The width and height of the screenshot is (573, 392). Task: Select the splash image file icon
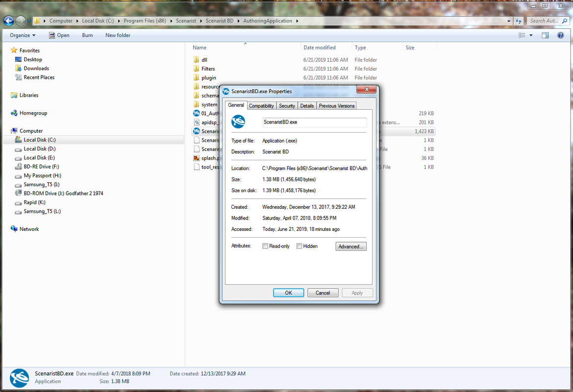point(196,158)
